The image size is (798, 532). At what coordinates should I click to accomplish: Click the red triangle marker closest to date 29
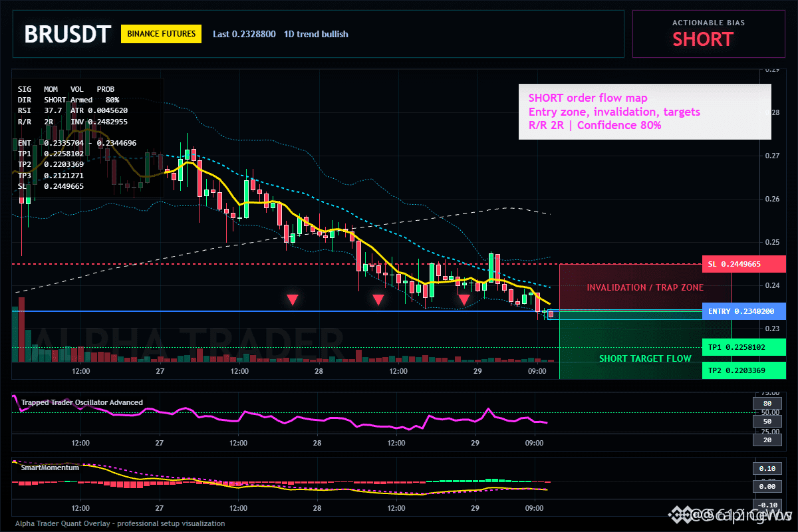pyautogui.click(x=464, y=300)
